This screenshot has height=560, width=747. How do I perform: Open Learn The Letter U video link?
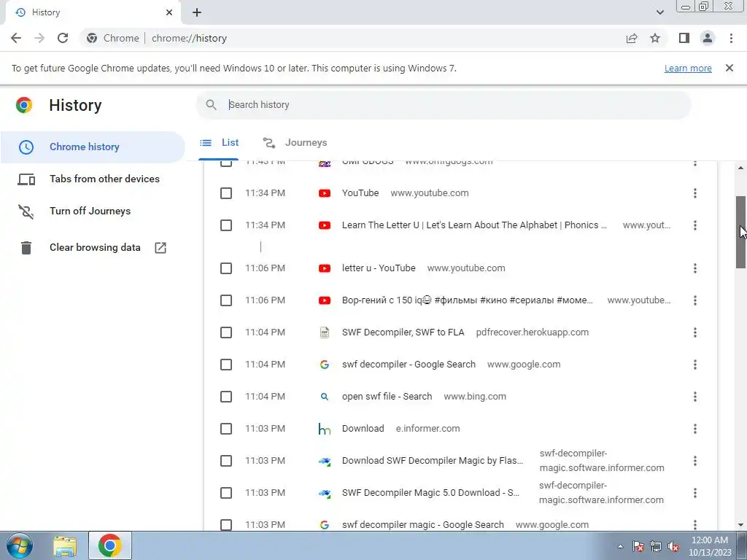tap(474, 225)
